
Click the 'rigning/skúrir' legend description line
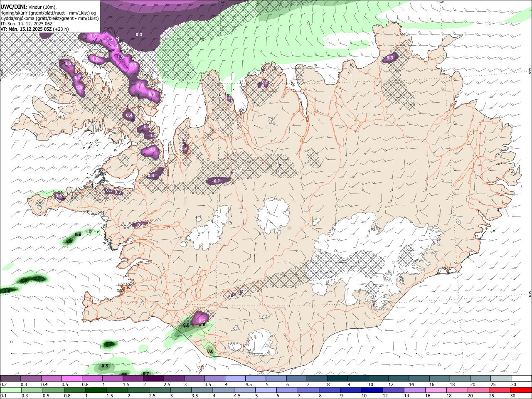pyautogui.click(x=48, y=12)
